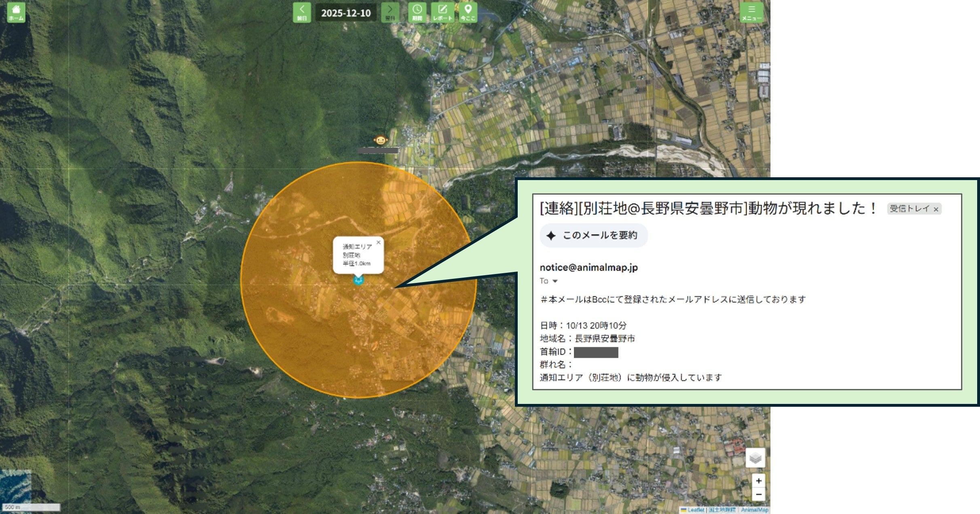Click the monkey animal marker
This screenshot has height=514, width=980.
click(x=380, y=140)
